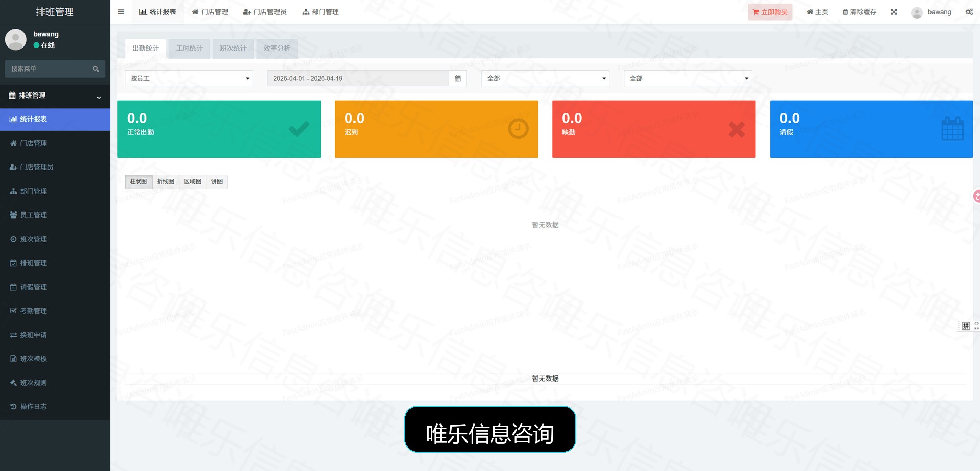Select the 柱状图 chart type

coord(138,181)
